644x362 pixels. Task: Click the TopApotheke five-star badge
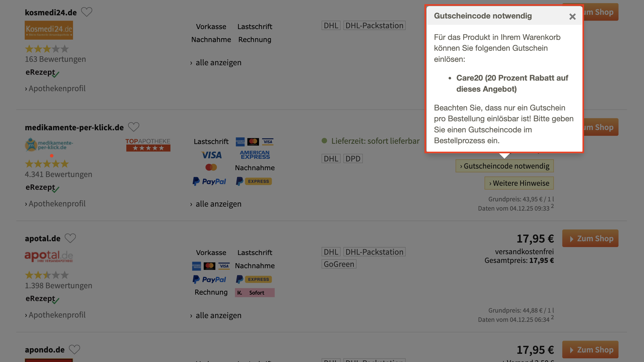click(148, 145)
